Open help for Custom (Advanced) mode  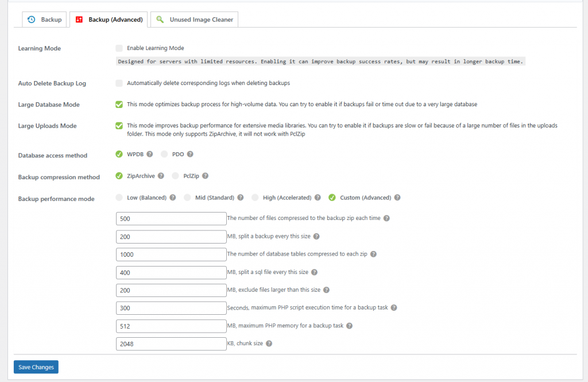click(x=397, y=198)
